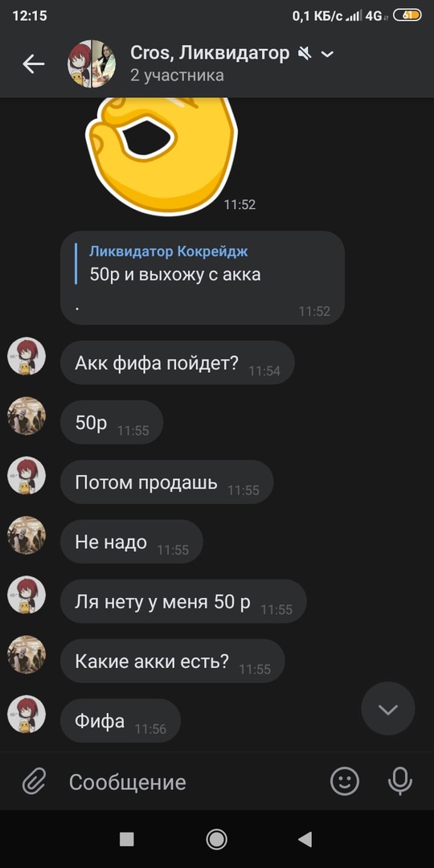Open the attachment paperclip icon
This screenshot has height=868, width=434.
click(34, 782)
